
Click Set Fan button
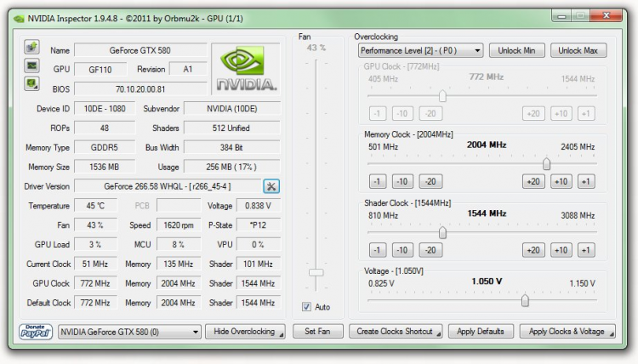[x=318, y=332]
